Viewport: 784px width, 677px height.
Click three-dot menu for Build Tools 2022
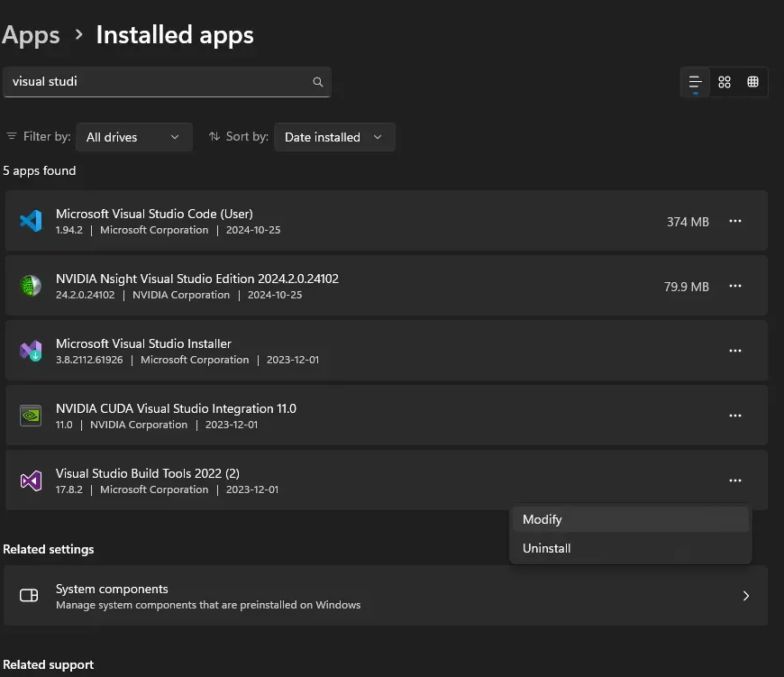[735, 481]
